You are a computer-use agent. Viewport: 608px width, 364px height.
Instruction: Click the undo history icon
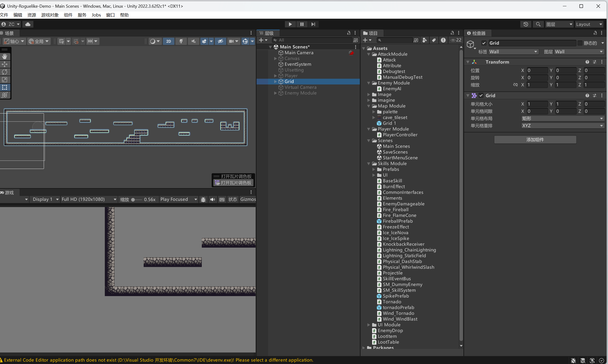pyautogui.click(x=526, y=24)
